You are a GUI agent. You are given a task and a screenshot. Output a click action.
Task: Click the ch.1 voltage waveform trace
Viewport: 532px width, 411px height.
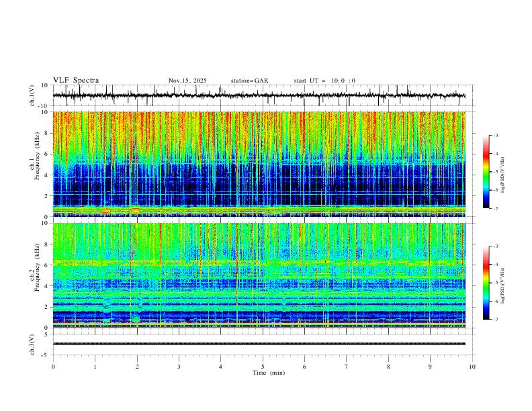point(259,95)
